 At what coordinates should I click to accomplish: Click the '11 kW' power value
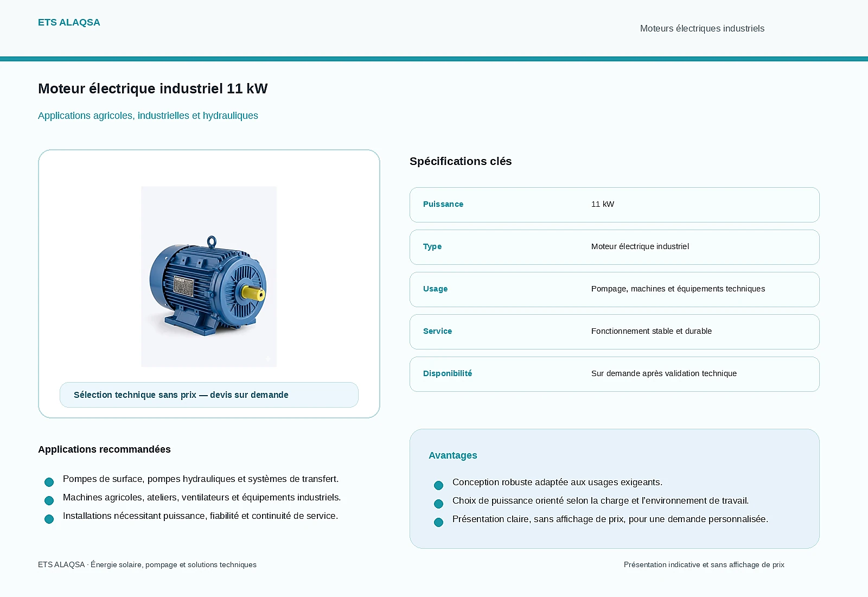tap(603, 204)
